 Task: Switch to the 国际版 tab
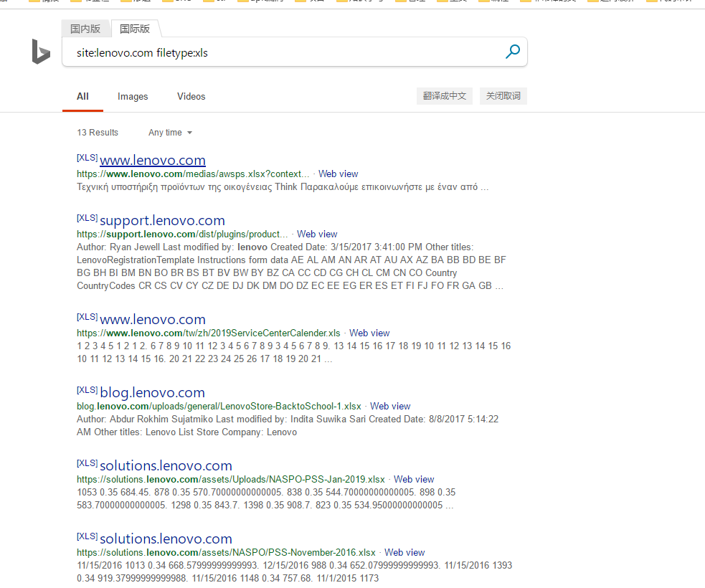135,29
